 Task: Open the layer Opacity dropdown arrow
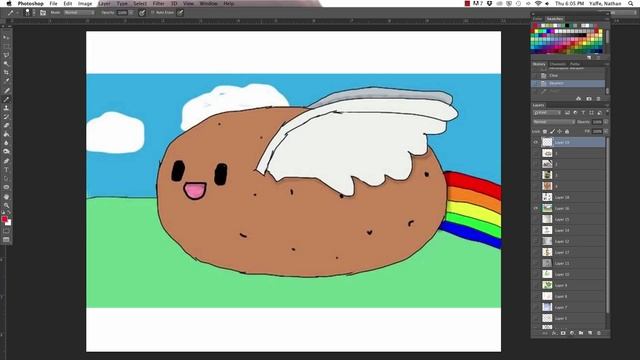click(x=606, y=122)
